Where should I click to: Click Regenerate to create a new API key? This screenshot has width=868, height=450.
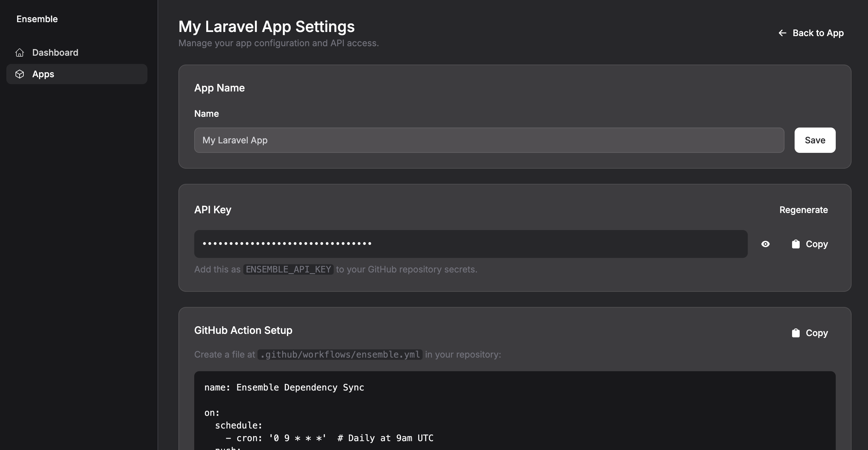point(804,210)
